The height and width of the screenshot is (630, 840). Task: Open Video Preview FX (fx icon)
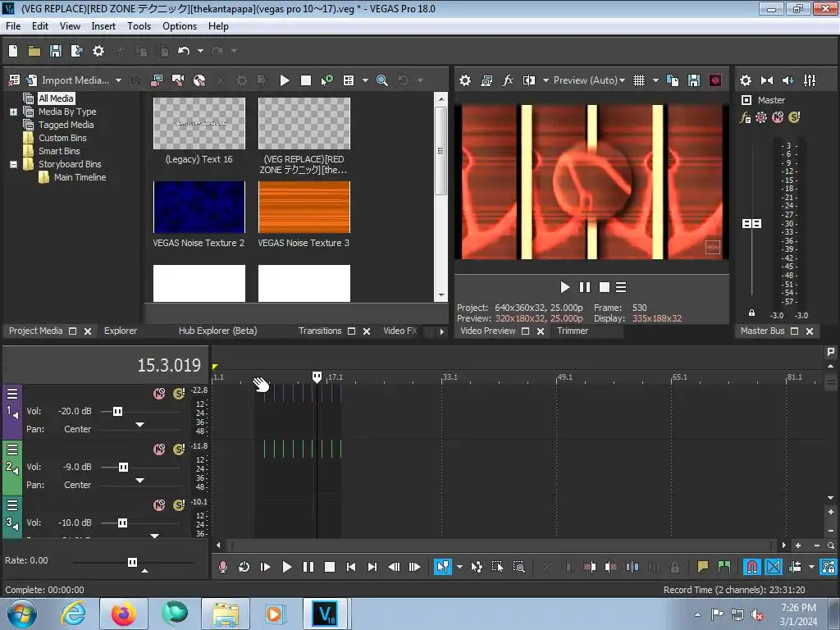point(508,80)
